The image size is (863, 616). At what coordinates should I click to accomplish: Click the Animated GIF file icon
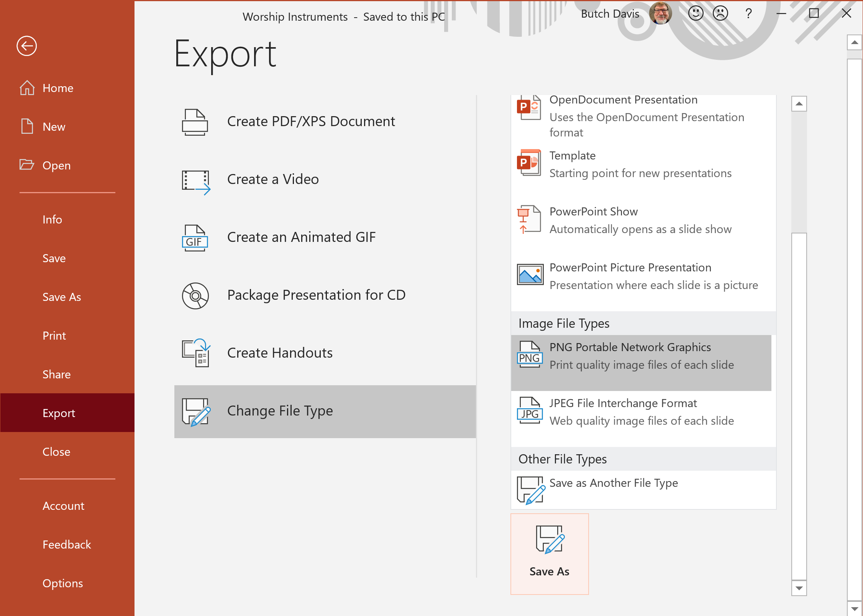pyautogui.click(x=195, y=238)
